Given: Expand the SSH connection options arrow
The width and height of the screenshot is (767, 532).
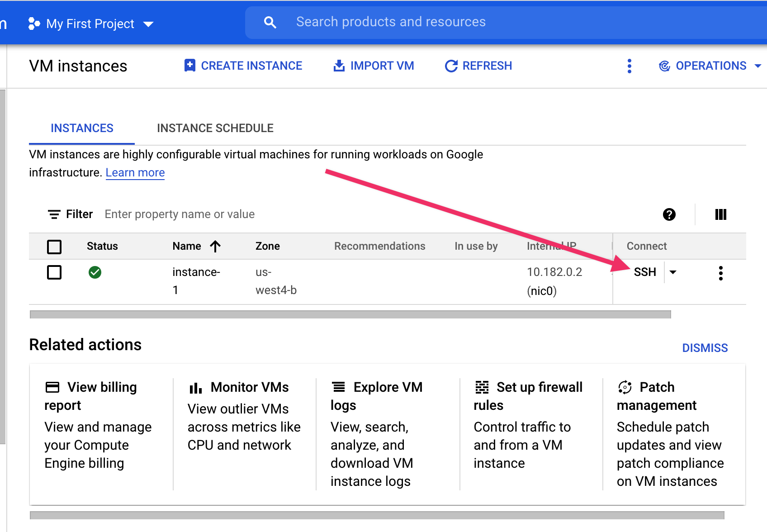Looking at the screenshot, I should [x=673, y=272].
